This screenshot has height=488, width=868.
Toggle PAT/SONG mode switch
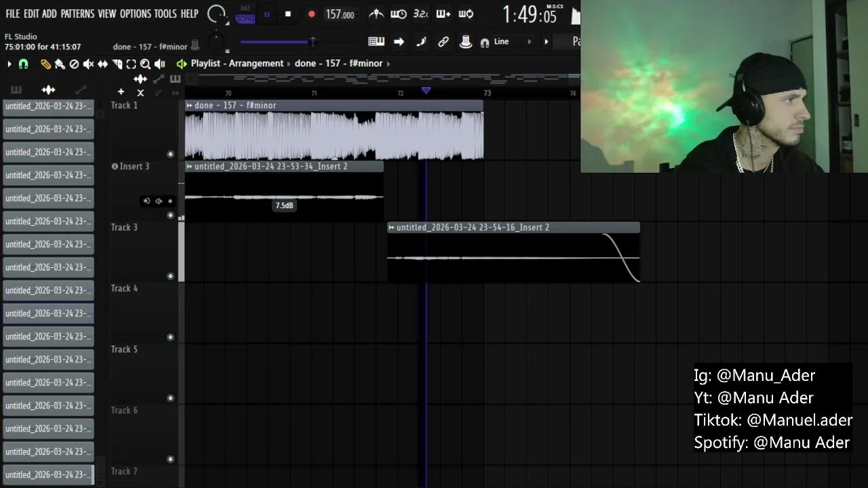[x=245, y=14]
